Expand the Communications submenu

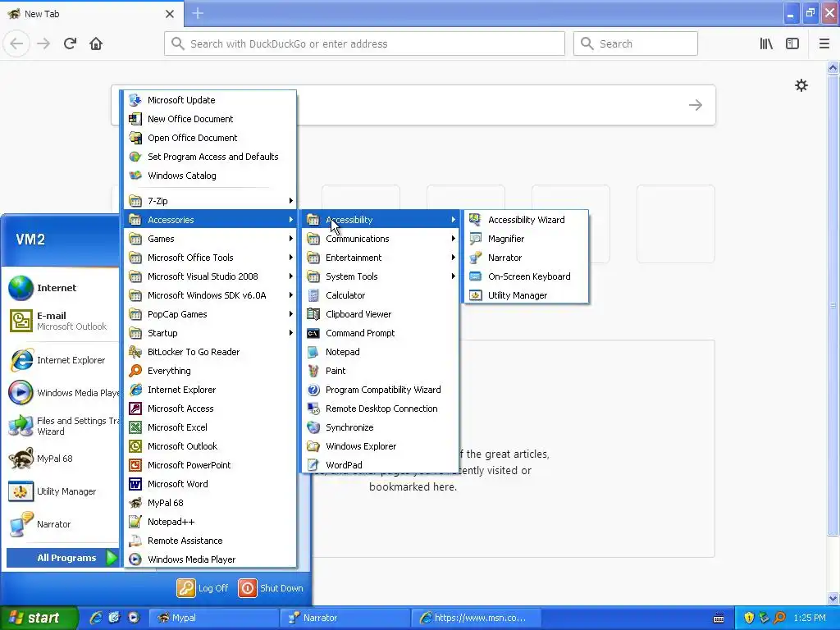(381, 239)
